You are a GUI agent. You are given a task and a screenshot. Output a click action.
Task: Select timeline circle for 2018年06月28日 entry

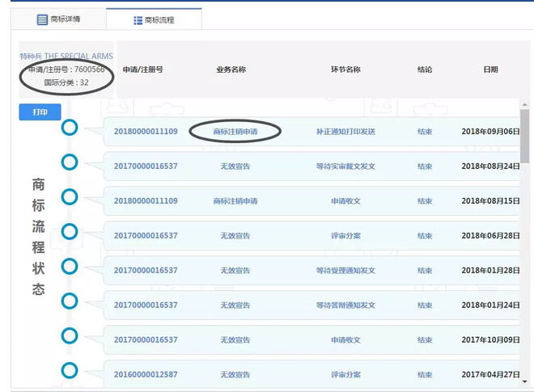(70, 232)
